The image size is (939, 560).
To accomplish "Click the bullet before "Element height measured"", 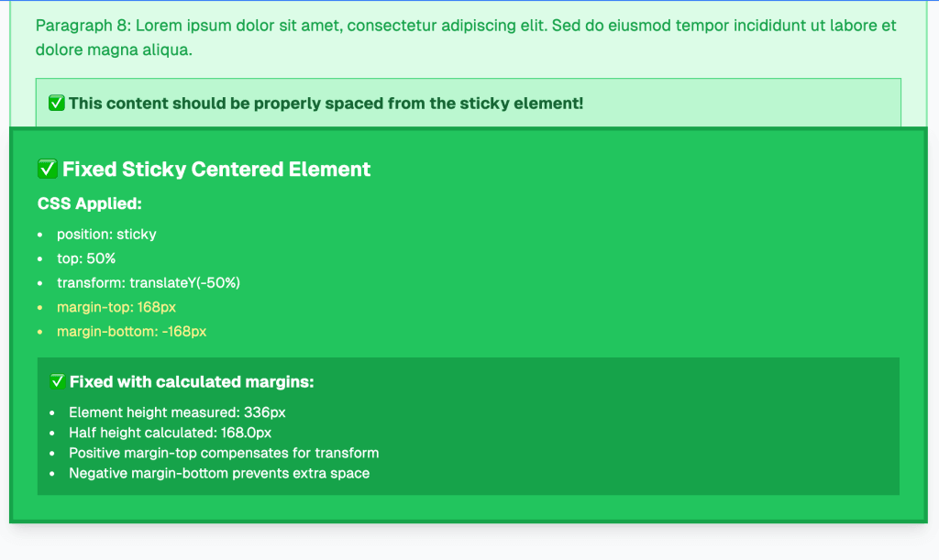I will (52, 412).
